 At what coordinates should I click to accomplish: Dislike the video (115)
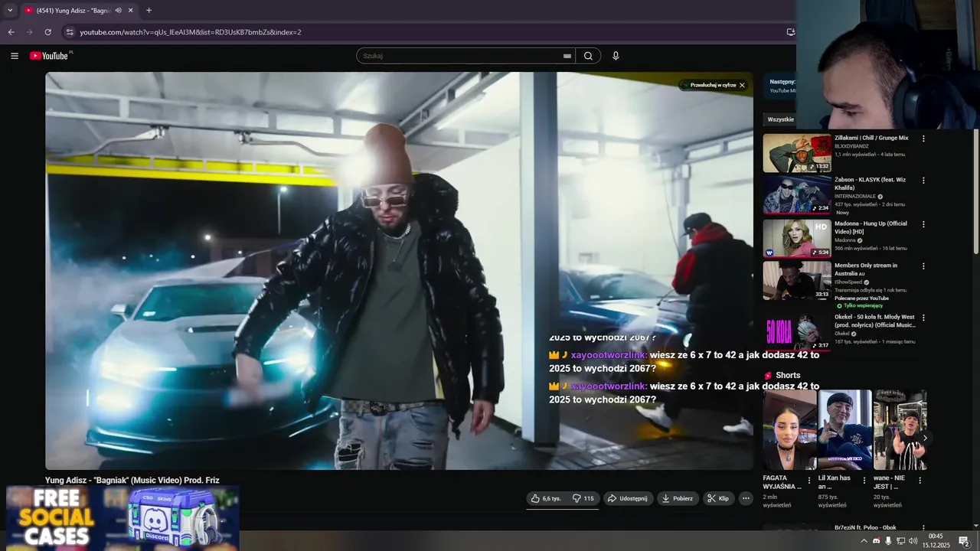tap(583, 498)
